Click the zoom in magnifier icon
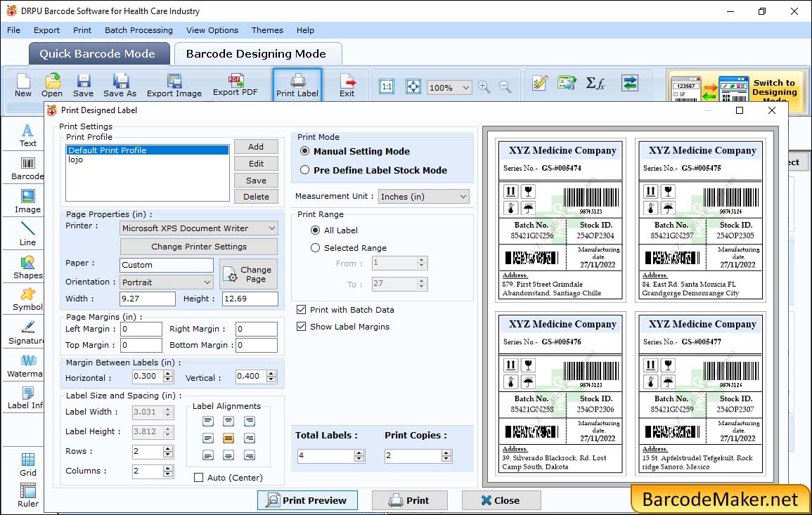 click(484, 86)
